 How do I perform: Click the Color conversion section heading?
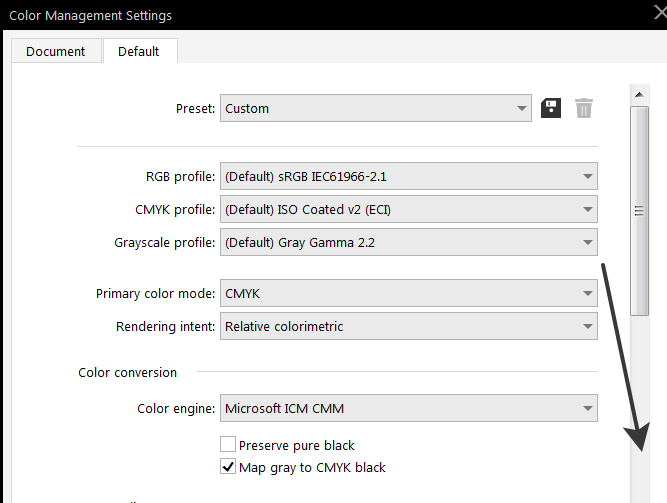pyautogui.click(x=128, y=372)
